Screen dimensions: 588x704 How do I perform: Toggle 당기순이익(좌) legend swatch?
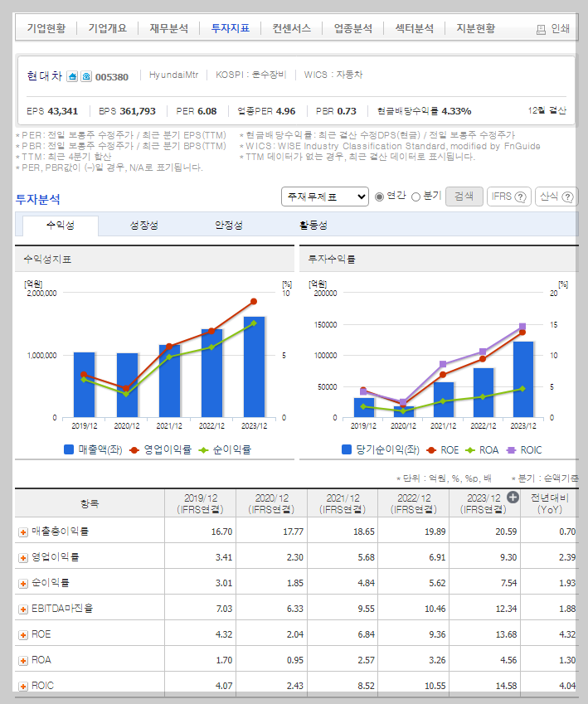347,449
